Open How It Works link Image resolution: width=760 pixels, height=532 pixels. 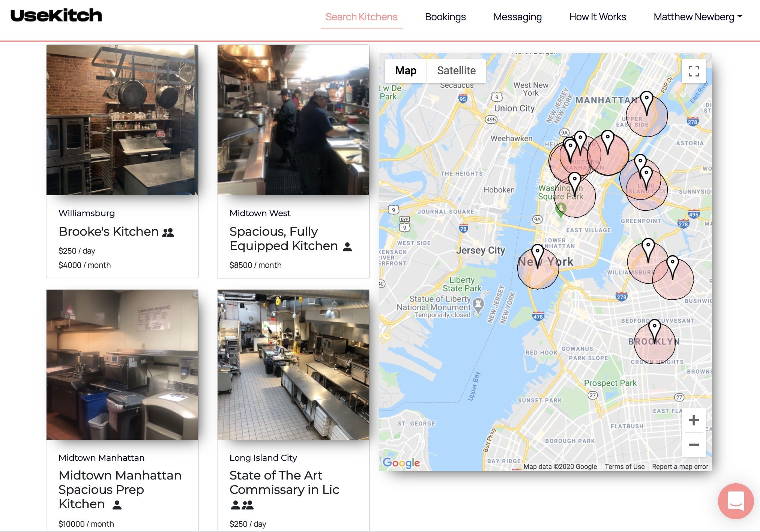(597, 17)
